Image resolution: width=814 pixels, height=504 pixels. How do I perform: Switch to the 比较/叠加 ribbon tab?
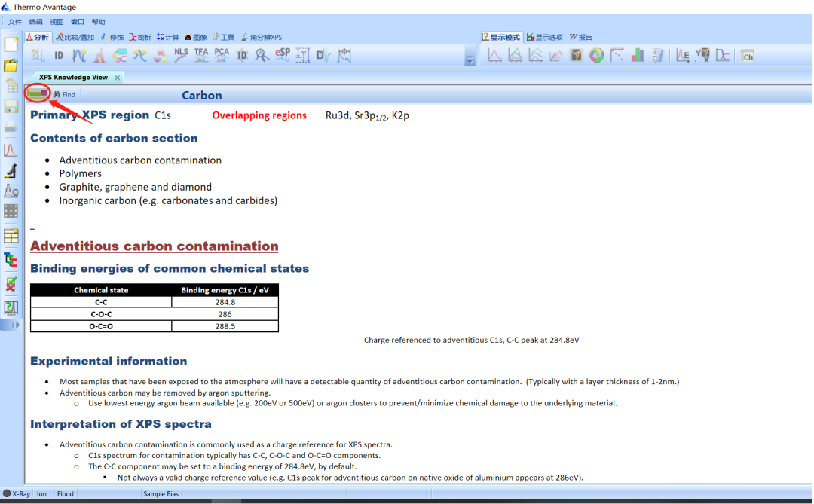(x=75, y=38)
